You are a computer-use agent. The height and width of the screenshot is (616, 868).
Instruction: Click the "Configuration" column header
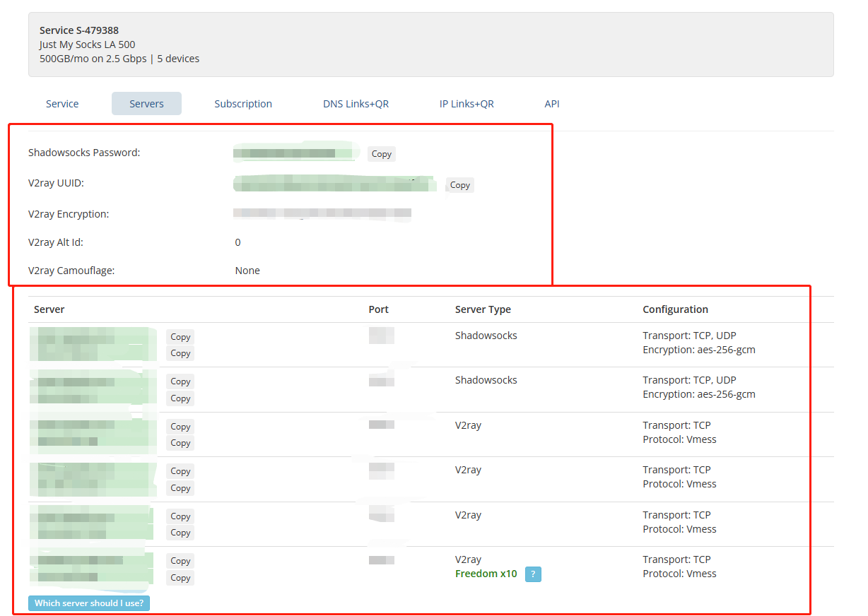point(675,309)
